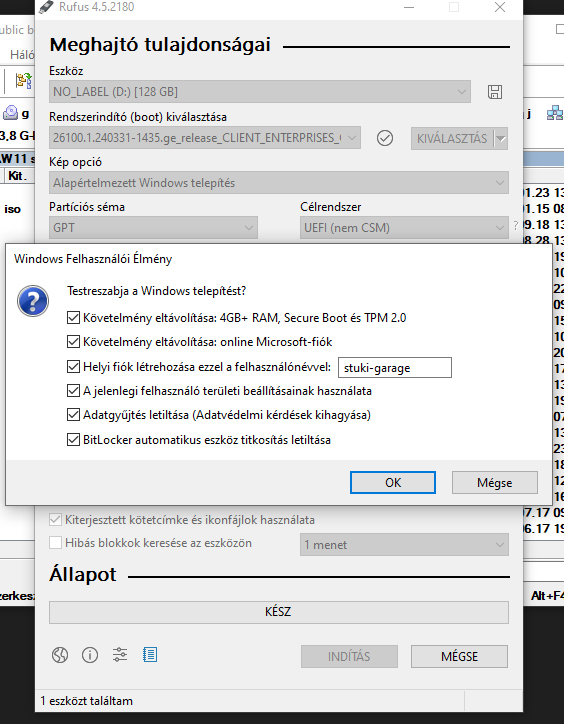564x724 pixels.
Task: Open the language globe icon
Action: tap(60, 655)
